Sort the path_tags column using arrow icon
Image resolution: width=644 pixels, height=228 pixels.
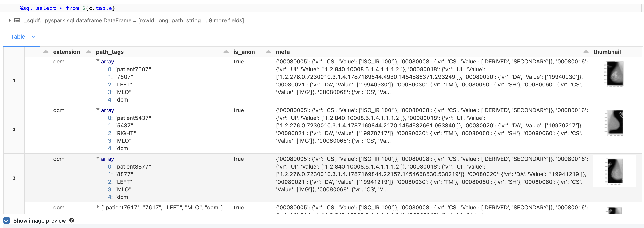pos(226,52)
